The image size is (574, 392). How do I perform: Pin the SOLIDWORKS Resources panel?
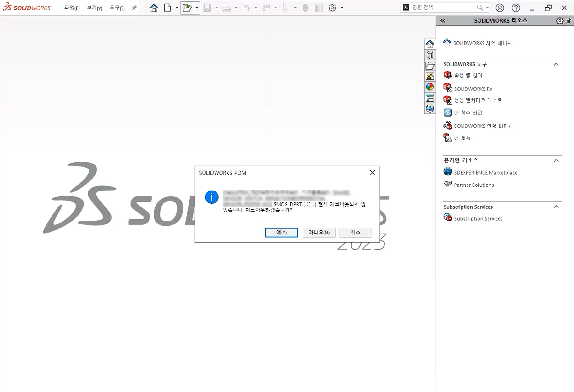[x=569, y=21]
